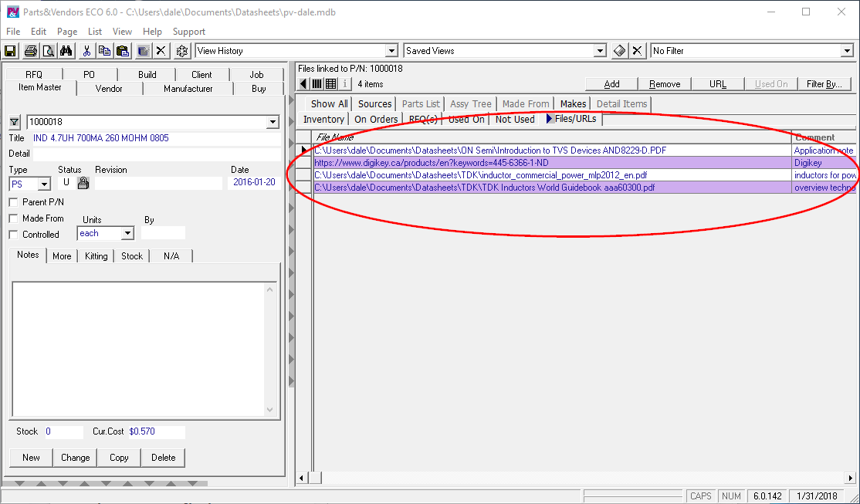Open the Support menu
The image size is (860, 504).
pos(189,32)
